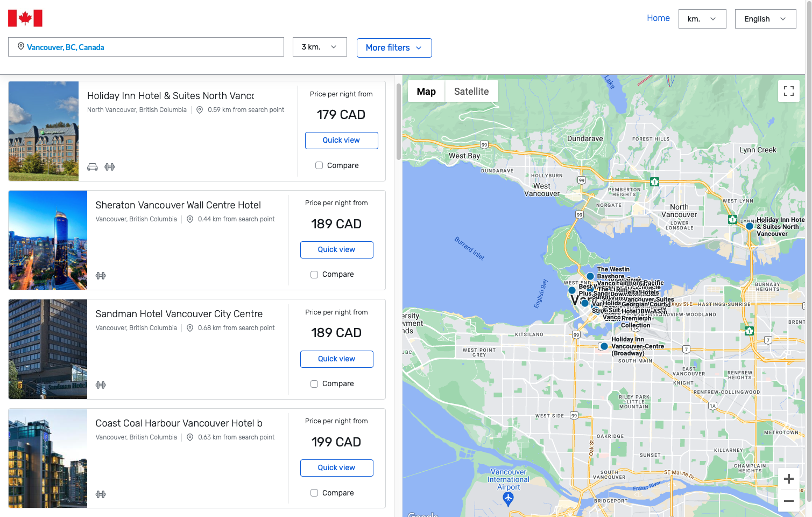Tick Compare for Sandman Hotel Vancouver

coord(314,383)
